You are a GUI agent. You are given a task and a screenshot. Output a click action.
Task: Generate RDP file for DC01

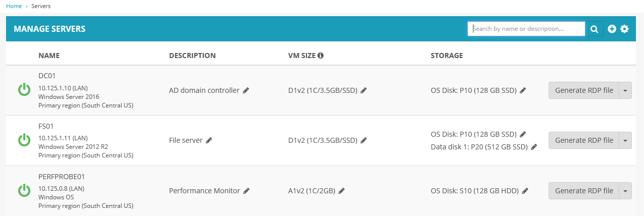click(x=583, y=90)
